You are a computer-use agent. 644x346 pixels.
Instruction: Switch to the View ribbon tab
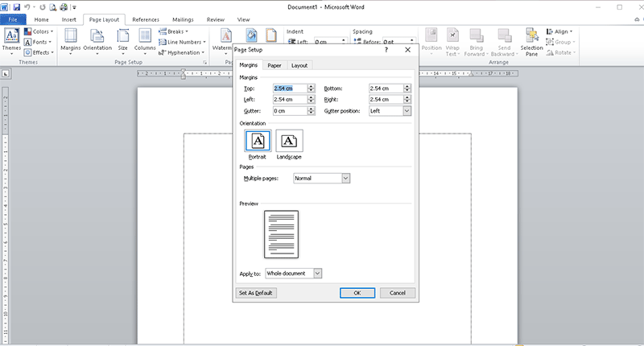[243, 19]
